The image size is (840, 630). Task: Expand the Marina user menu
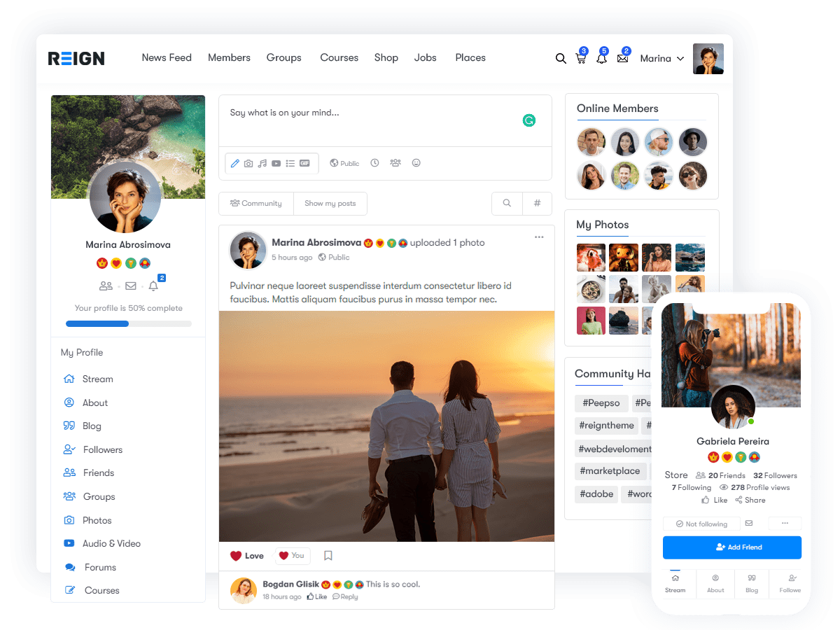[x=662, y=59]
